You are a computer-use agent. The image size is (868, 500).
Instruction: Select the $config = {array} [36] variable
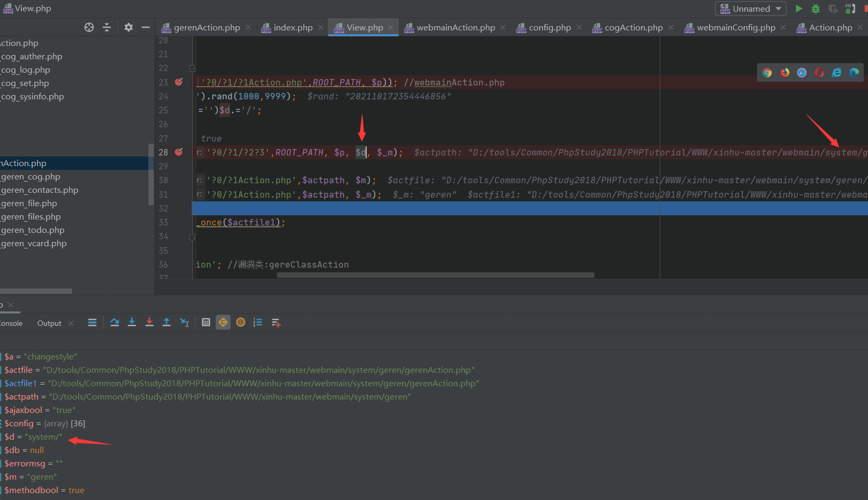[x=45, y=423]
